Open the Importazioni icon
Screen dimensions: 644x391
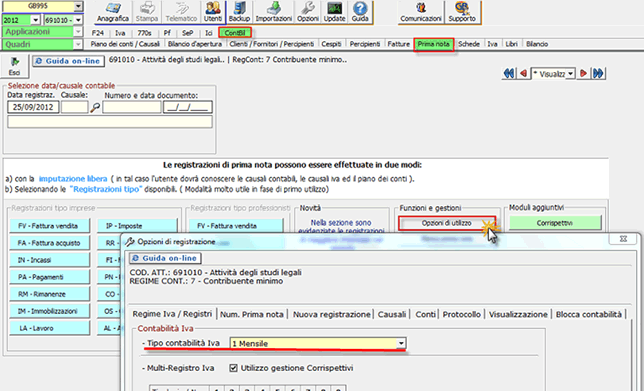[274, 12]
